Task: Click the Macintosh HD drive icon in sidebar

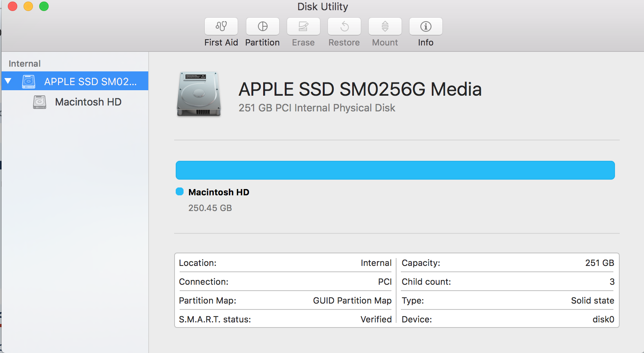Action: (x=40, y=102)
